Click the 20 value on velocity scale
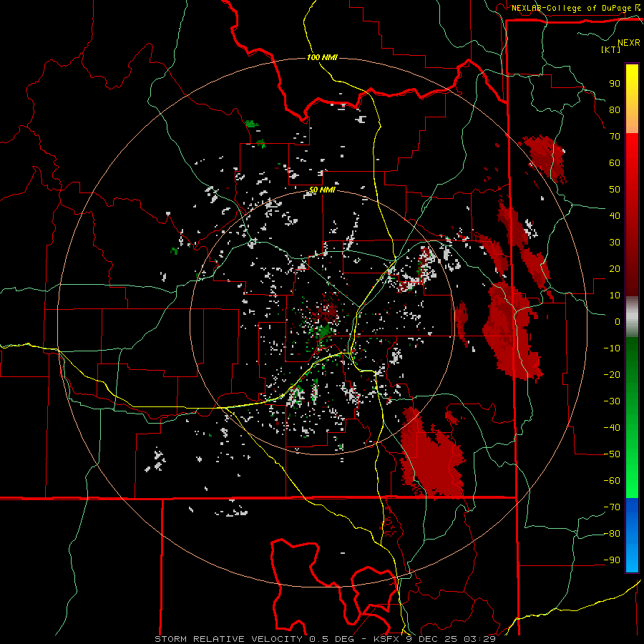644x644 pixels. [615, 269]
